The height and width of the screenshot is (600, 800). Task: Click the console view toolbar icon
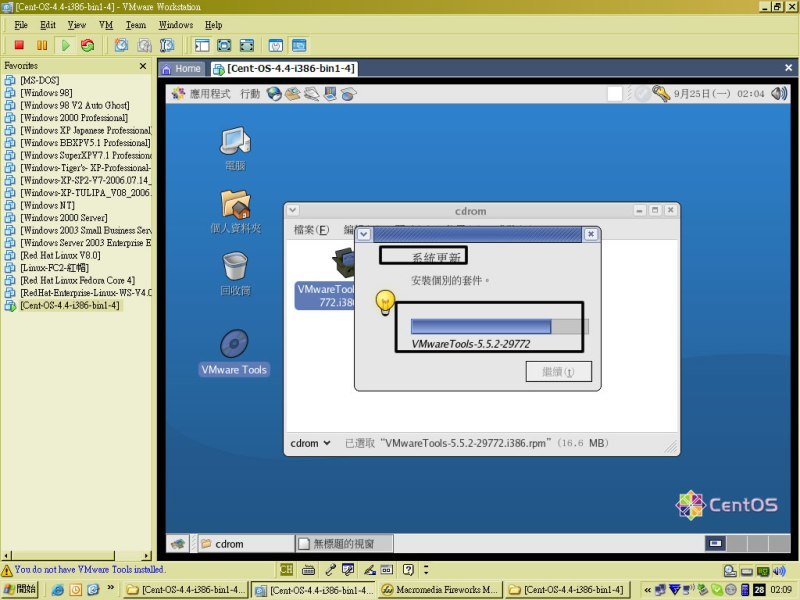299,45
